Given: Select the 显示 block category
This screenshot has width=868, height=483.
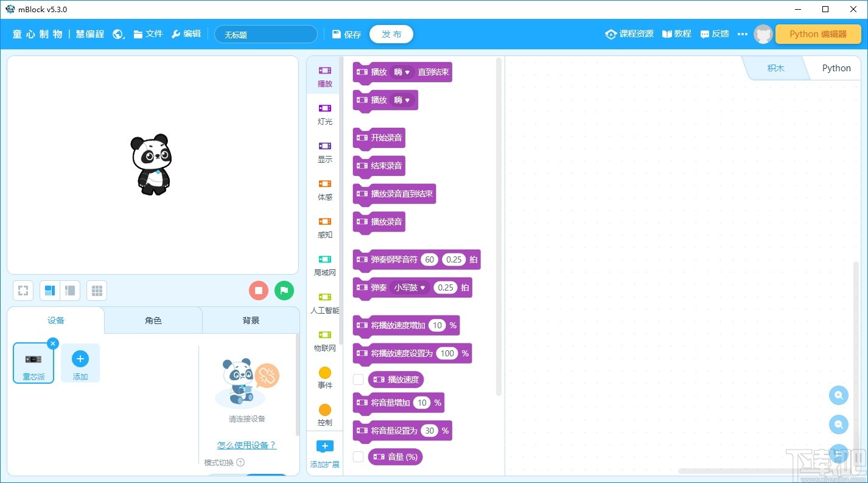Looking at the screenshot, I should [x=325, y=152].
